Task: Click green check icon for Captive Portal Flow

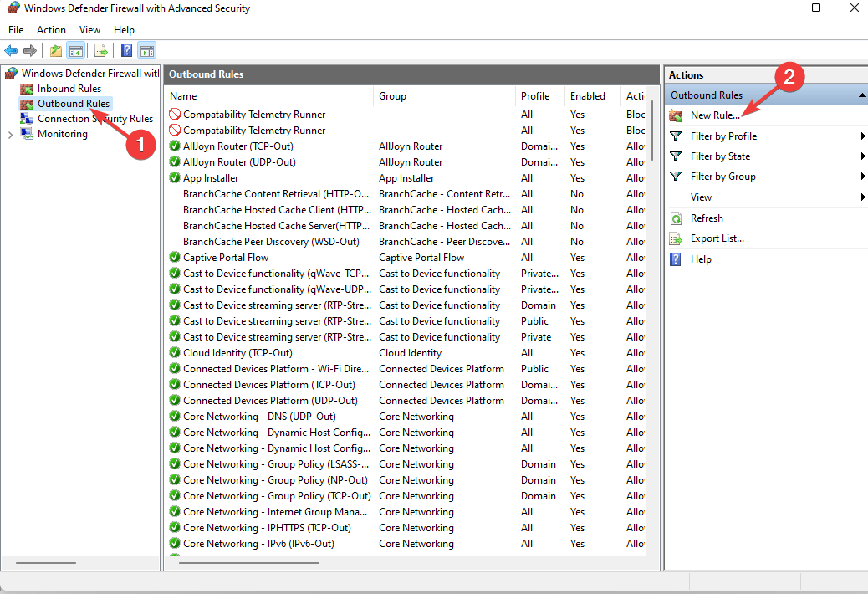Action: (175, 257)
